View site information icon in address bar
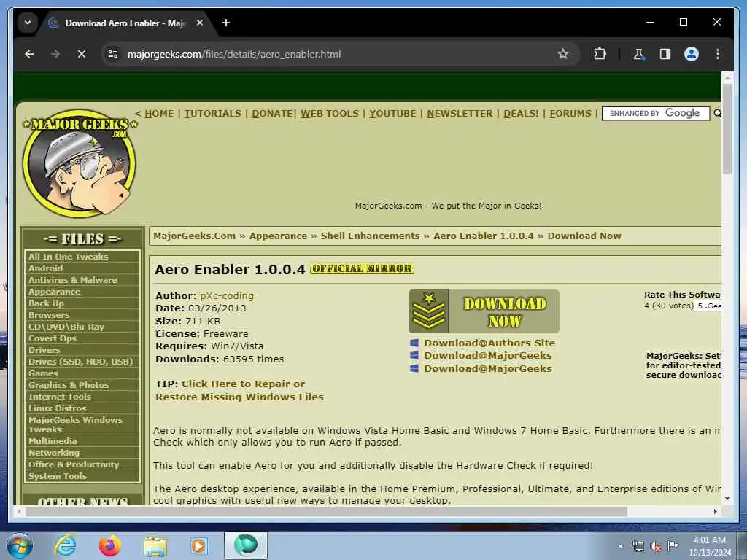This screenshot has width=747, height=560. click(x=113, y=54)
